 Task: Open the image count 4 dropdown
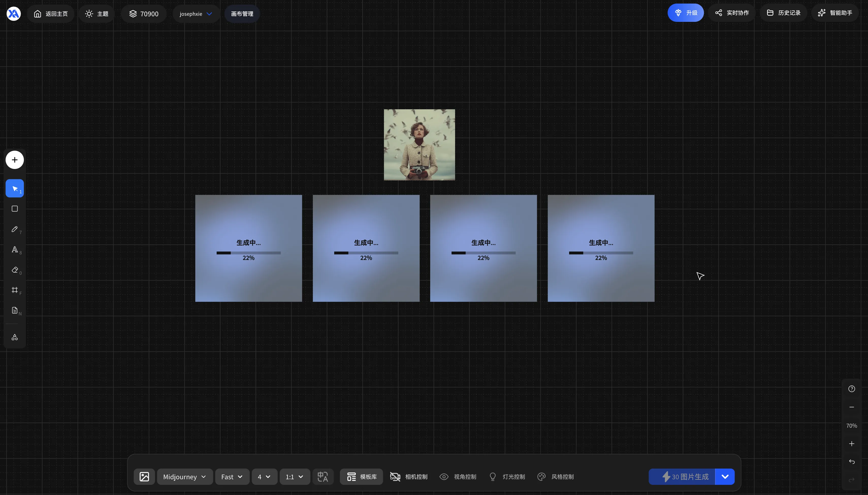point(264,477)
